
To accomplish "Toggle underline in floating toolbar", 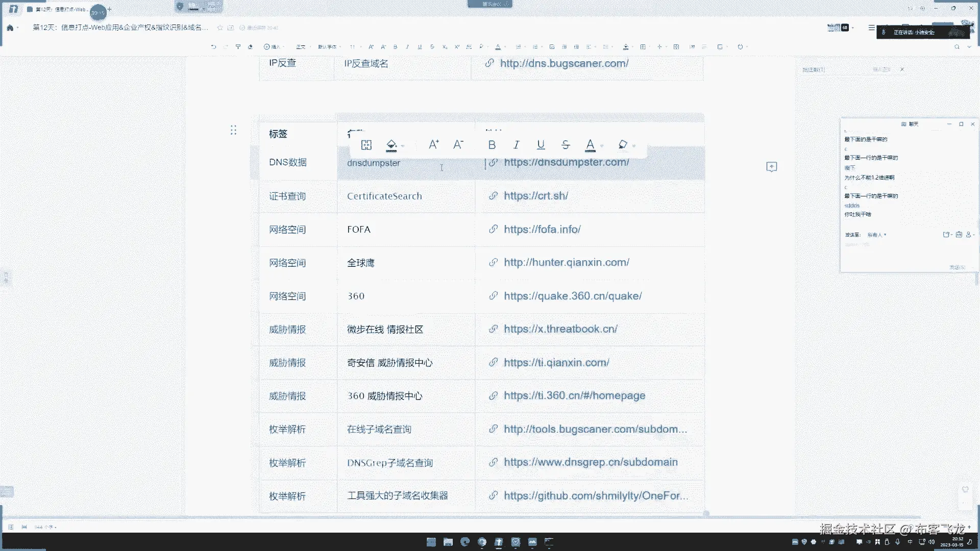I will point(541,145).
